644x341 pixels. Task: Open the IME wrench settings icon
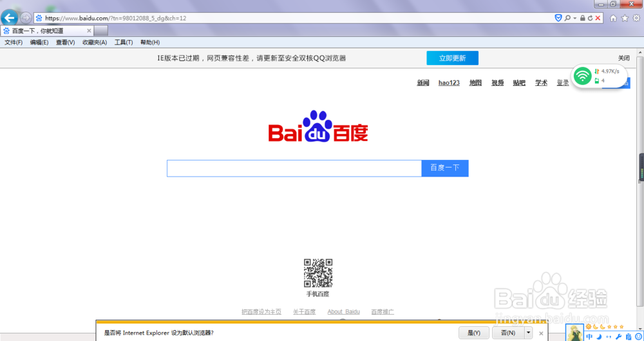pos(618,336)
